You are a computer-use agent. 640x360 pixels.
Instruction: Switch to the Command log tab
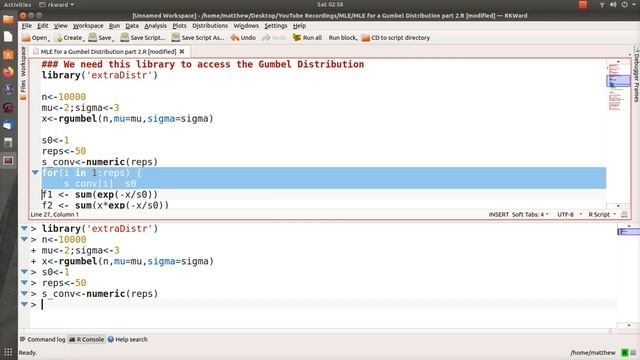click(42, 339)
